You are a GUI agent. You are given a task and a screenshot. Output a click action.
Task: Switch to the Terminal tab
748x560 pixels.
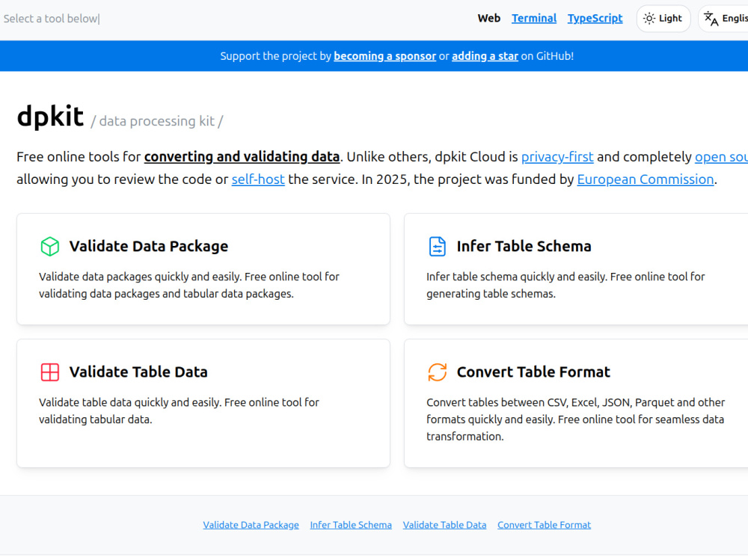534,19
